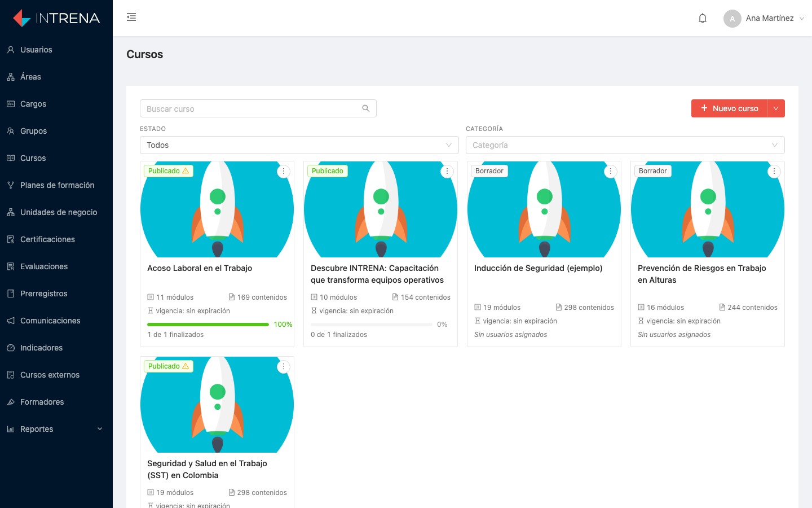The width and height of the screenshot is (812, 508).
Task: Click the Borrador badge on Prevención de Riesgos card
Action: point(653,171)
